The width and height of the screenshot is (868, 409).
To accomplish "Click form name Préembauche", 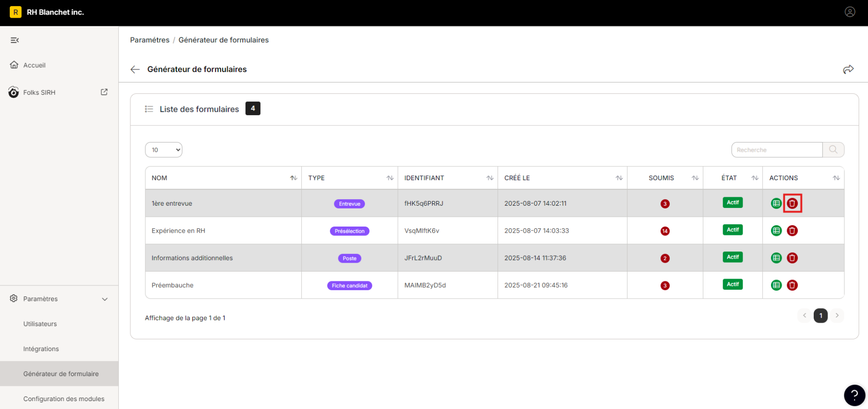I will (x=173, y=286).
